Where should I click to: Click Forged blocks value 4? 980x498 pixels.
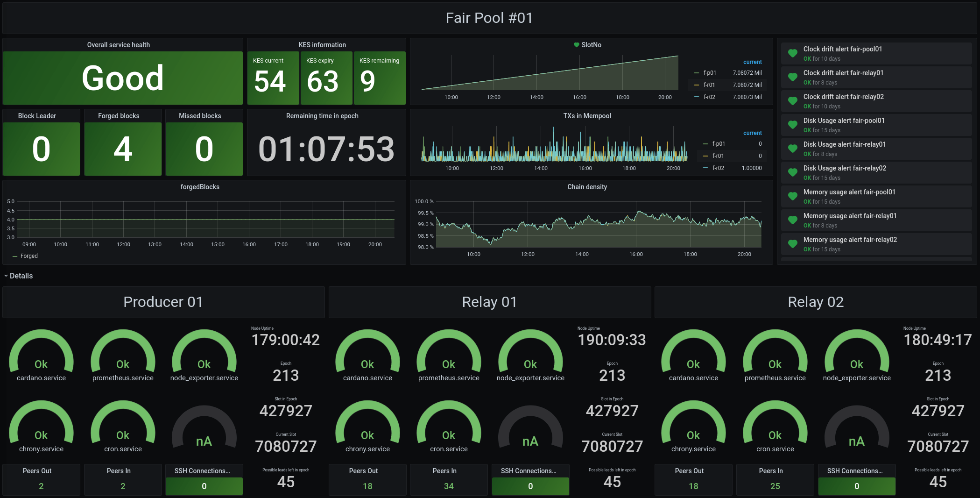(x=123, y=149)
